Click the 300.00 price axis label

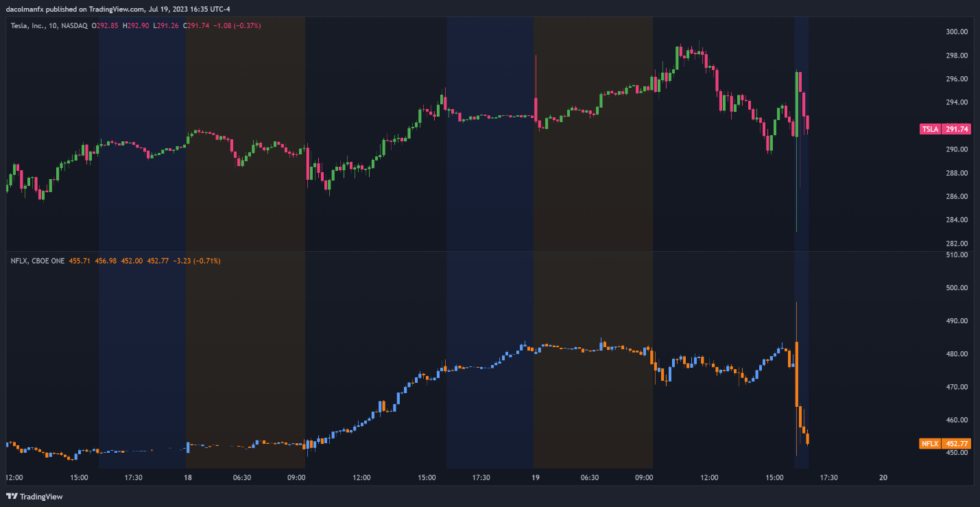tap(957, 32)
